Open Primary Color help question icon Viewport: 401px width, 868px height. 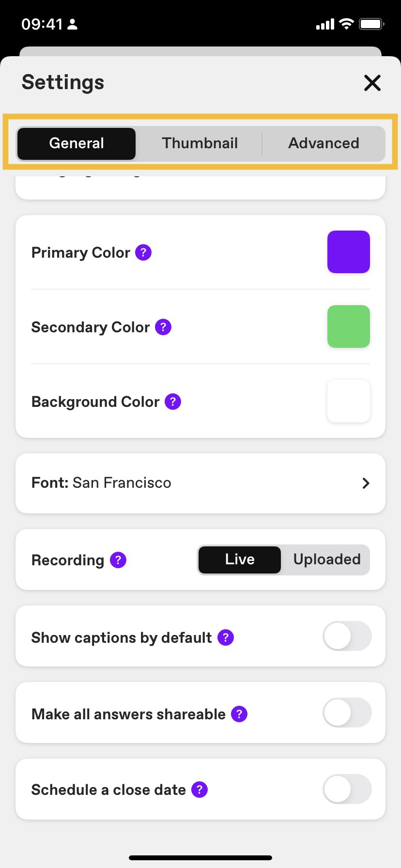point(143,252)
